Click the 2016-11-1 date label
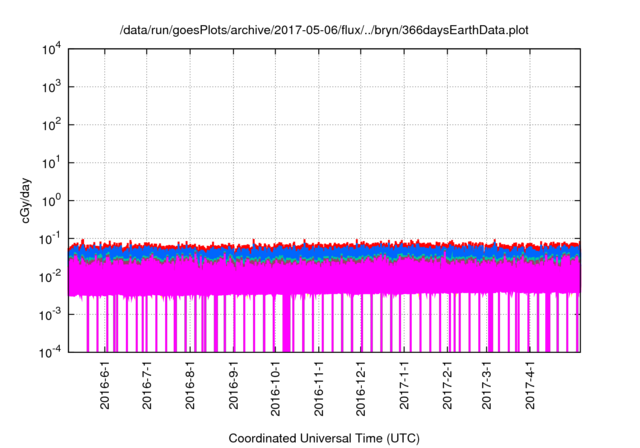Viewport: 640px width, 448px height. coord(318,388)
